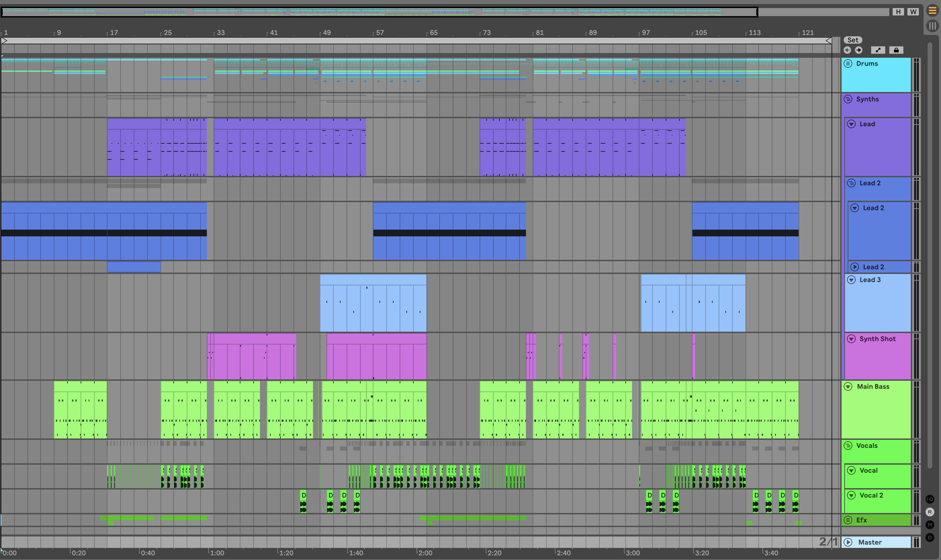Toggle Automation Mode button
Screen dimensions: 941x560
[878, 50]
